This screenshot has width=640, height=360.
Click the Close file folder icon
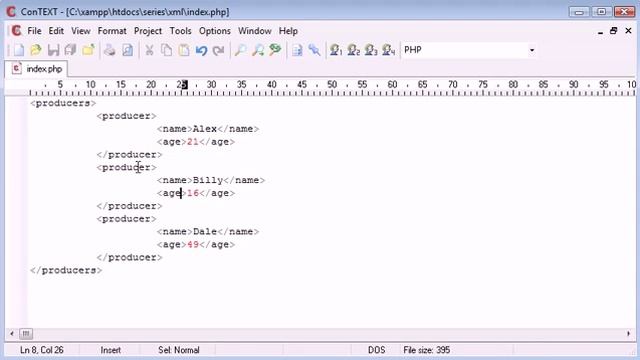pyautogui.click(x=88, y=50)
